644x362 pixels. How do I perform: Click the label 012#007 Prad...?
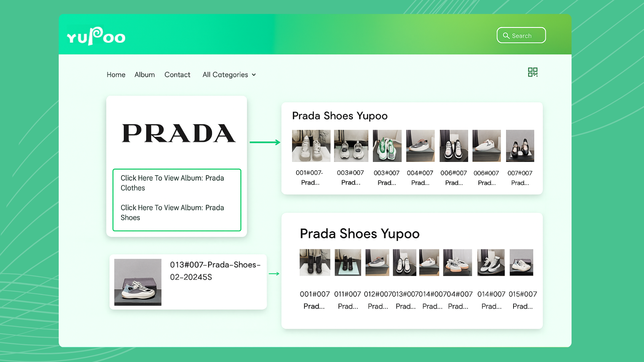coord(378,300)
